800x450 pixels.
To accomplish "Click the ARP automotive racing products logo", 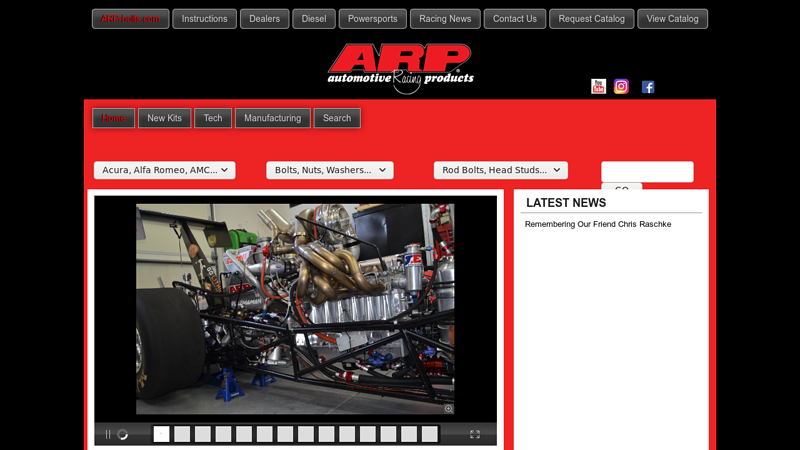I will (401, 68).
